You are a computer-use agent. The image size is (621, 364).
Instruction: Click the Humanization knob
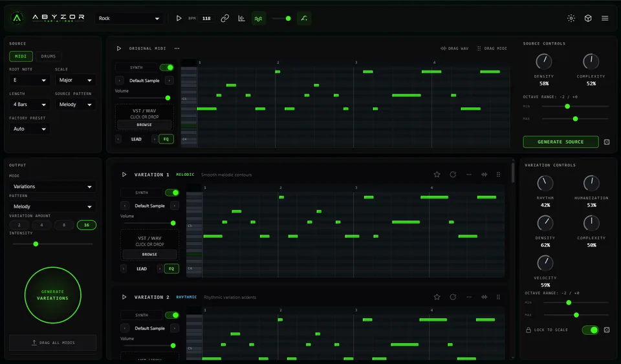click(591, 183)
